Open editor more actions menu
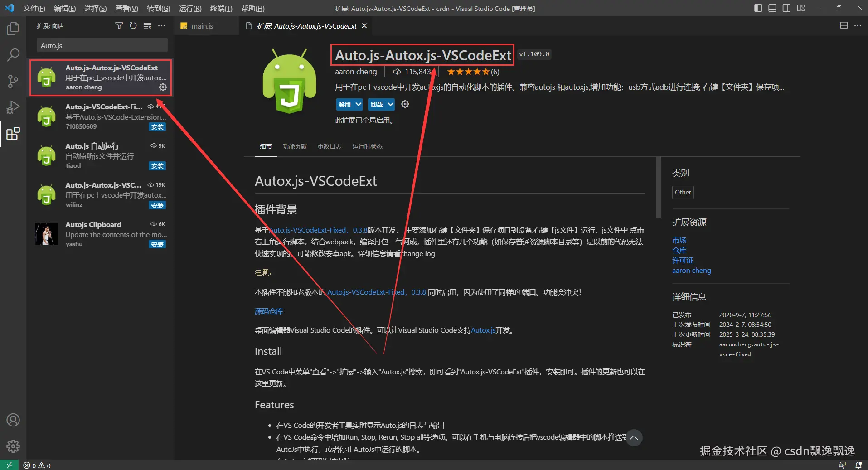Image resolution: width=868 pixels, height=470 pixels. click(x=858, y=26)
